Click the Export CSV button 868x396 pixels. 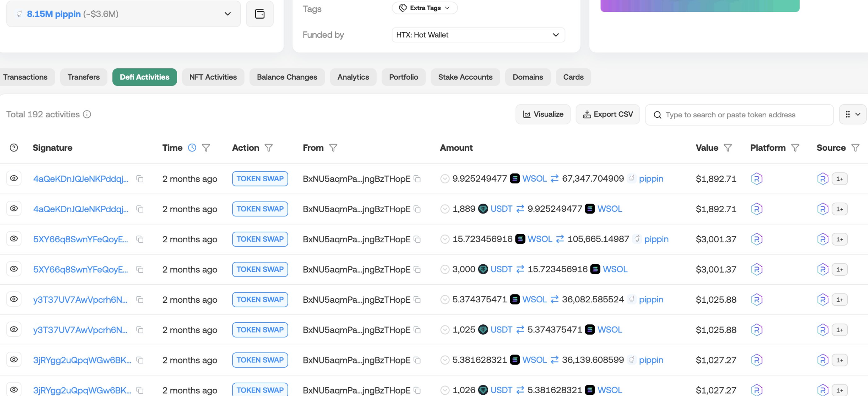coord(608,114)
